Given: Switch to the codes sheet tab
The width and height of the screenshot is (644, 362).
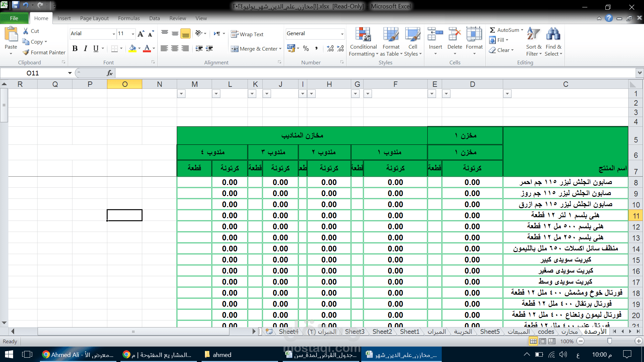Looking at the screenshot, I should pyautogui.click(x=546, y=331).
